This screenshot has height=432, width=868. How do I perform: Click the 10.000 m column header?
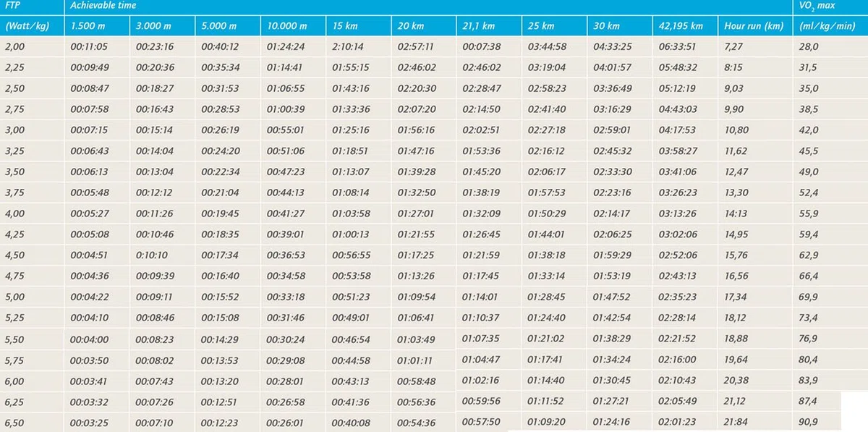coord(287,26)
